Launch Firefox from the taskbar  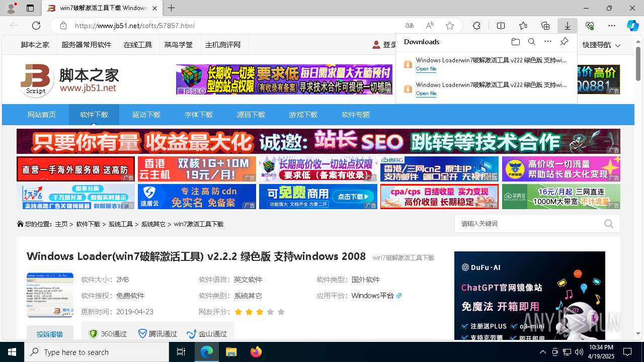[x=256, y=352]
